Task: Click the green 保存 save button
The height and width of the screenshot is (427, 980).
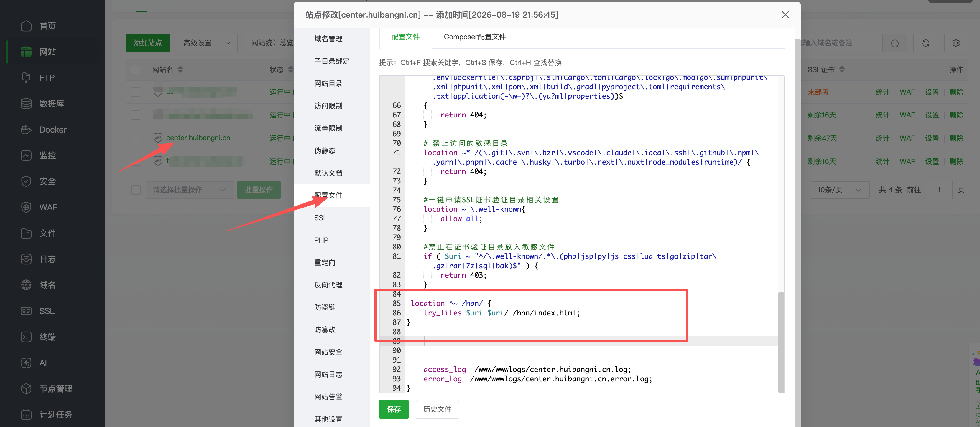Action: pos(394,409)
